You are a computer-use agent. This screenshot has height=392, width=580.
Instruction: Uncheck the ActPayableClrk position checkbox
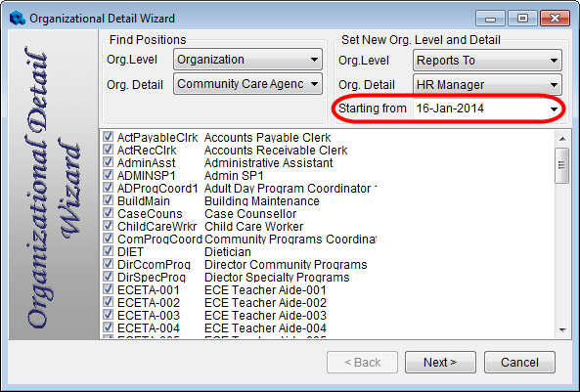click(x=108, y=137)
